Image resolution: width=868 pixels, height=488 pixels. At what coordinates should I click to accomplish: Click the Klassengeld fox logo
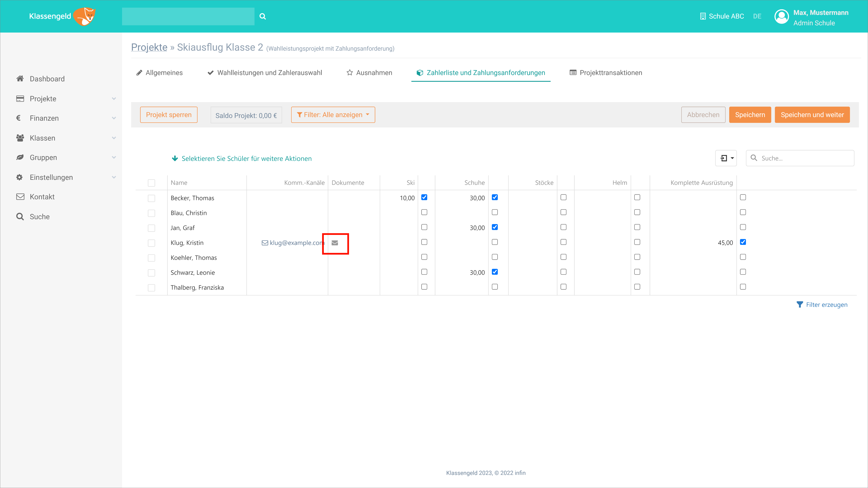click(84, 16)
